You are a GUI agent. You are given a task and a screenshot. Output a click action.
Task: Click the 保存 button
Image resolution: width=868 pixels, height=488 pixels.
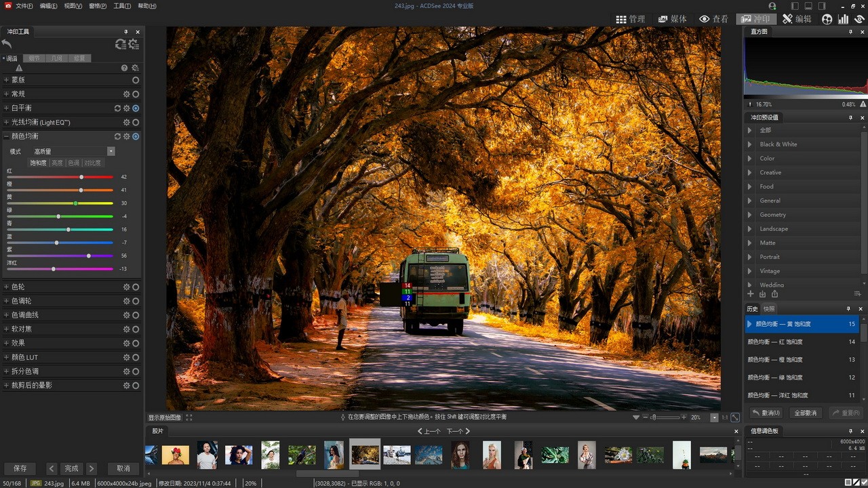[x=20, y=468]
